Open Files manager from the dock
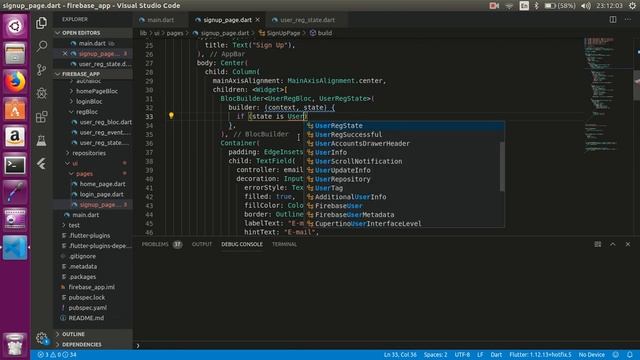 point(15,54)
